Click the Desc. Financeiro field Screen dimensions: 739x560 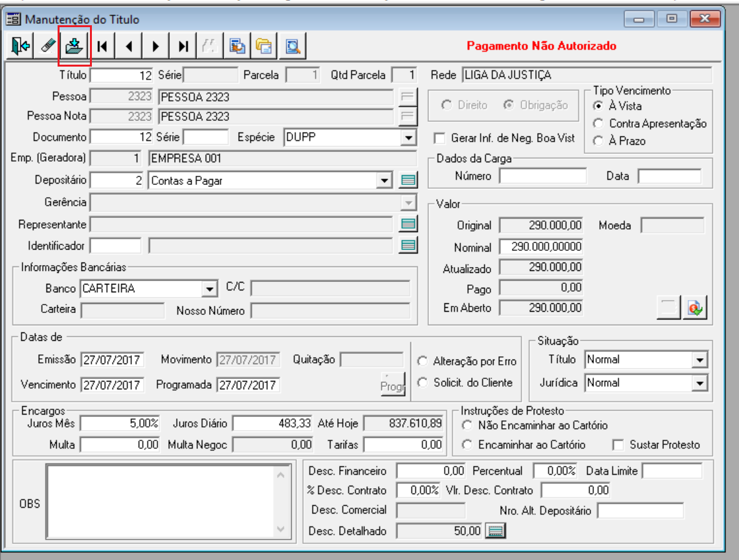(x=431, y=471)
